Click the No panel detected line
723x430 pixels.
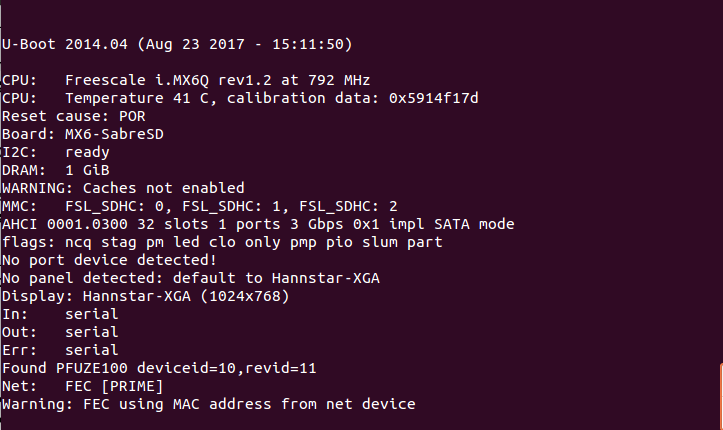pos(188,277)
